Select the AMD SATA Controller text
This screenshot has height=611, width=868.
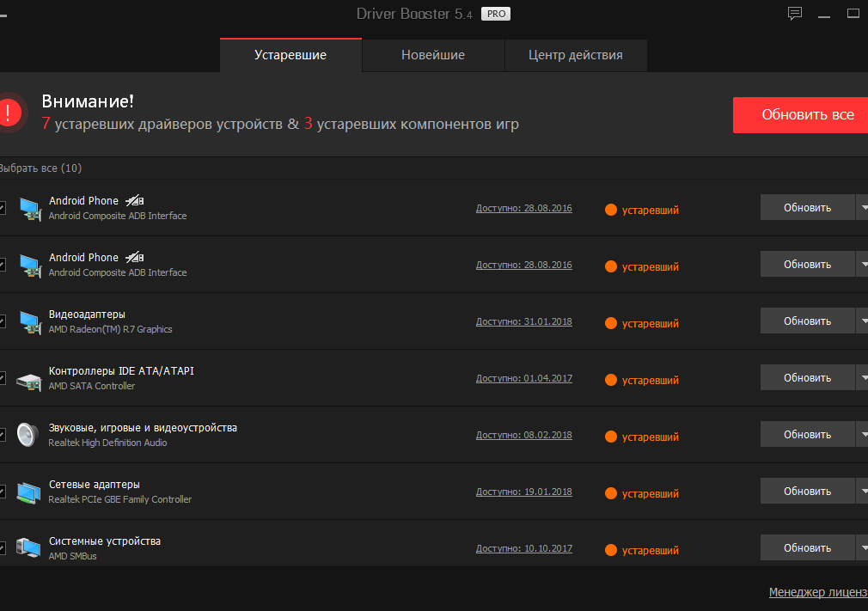(92, 386)
